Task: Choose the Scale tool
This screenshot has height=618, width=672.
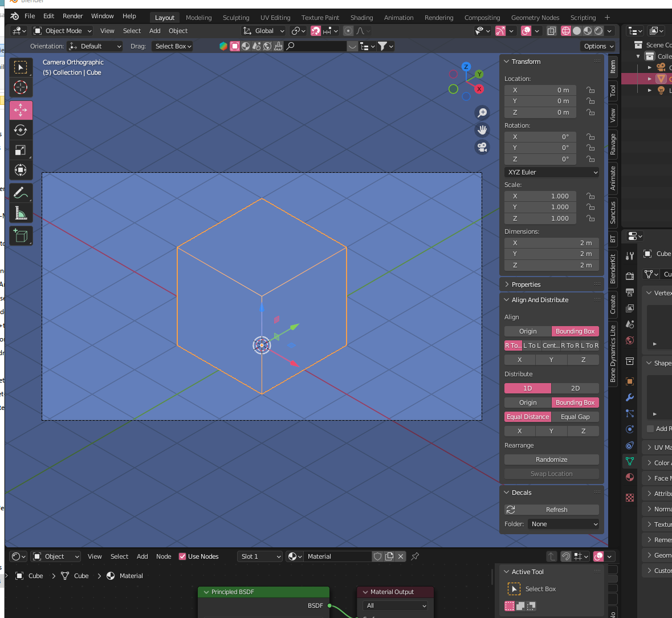Action: coord(21,150)
